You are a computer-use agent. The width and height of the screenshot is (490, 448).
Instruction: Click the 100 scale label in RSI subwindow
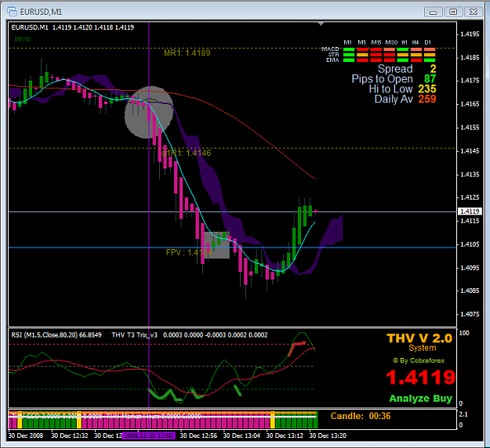click(x=464, y=333)
